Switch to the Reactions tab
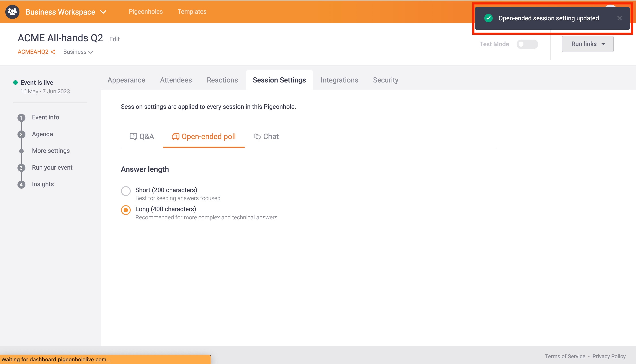This screenshot has height=364, width=636. click(222, 80)
